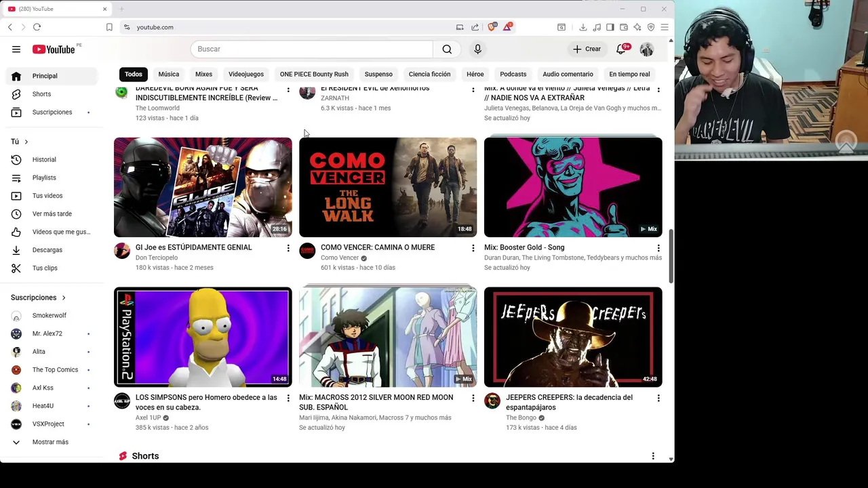Open browser main menu

[x=665, y=27]
